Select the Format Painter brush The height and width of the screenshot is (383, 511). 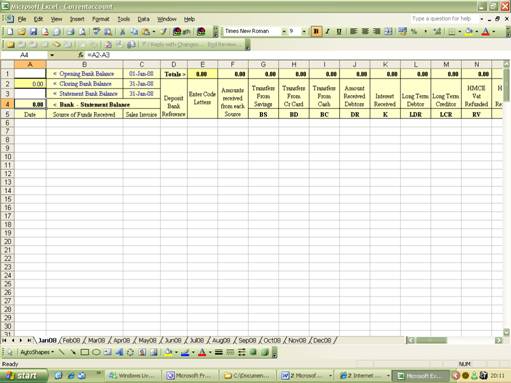163,32
